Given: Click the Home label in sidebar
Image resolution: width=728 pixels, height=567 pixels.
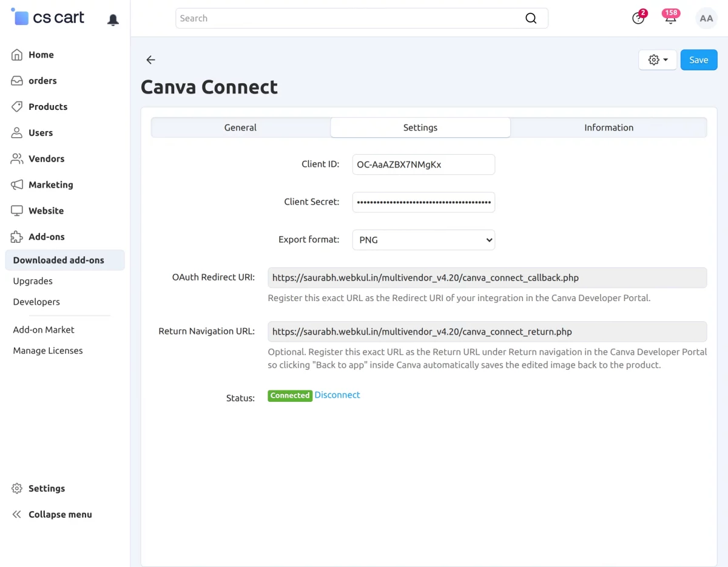Looking at the screenshot, I should click(41, 55).
